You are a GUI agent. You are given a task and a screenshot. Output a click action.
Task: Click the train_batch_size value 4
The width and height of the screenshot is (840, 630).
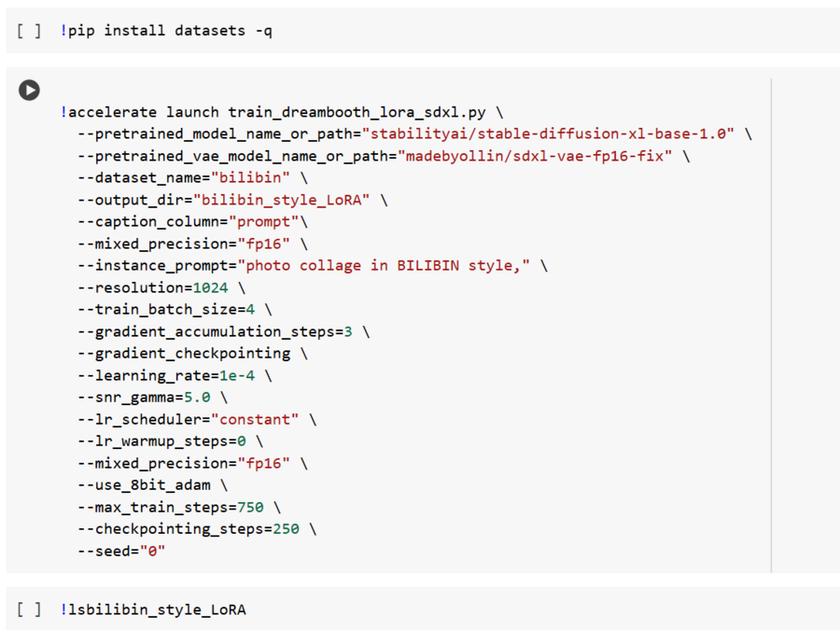(250, 310)
